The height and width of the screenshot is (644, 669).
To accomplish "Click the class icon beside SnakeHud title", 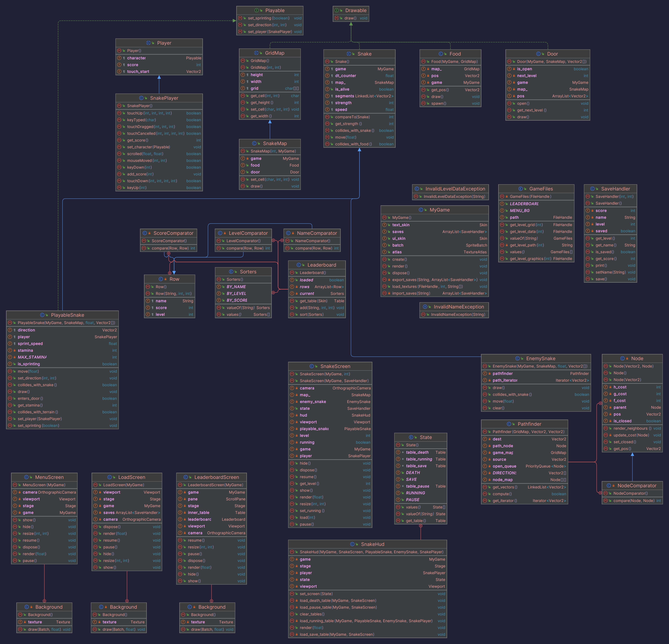I will (x=352, y=544).
